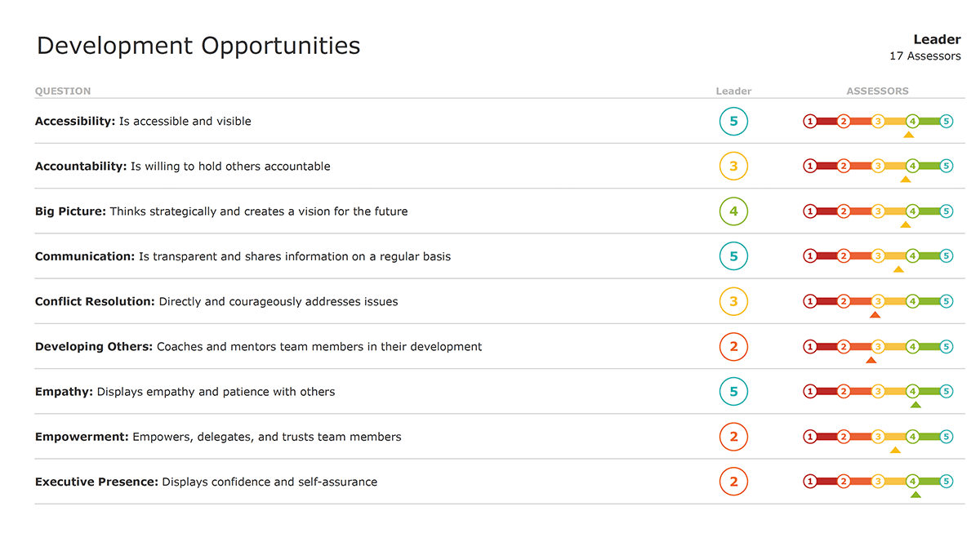This screenshot has height=551, width=980.
Task: Select the Empathy leader score circle
Action: [x=733, y=392]
